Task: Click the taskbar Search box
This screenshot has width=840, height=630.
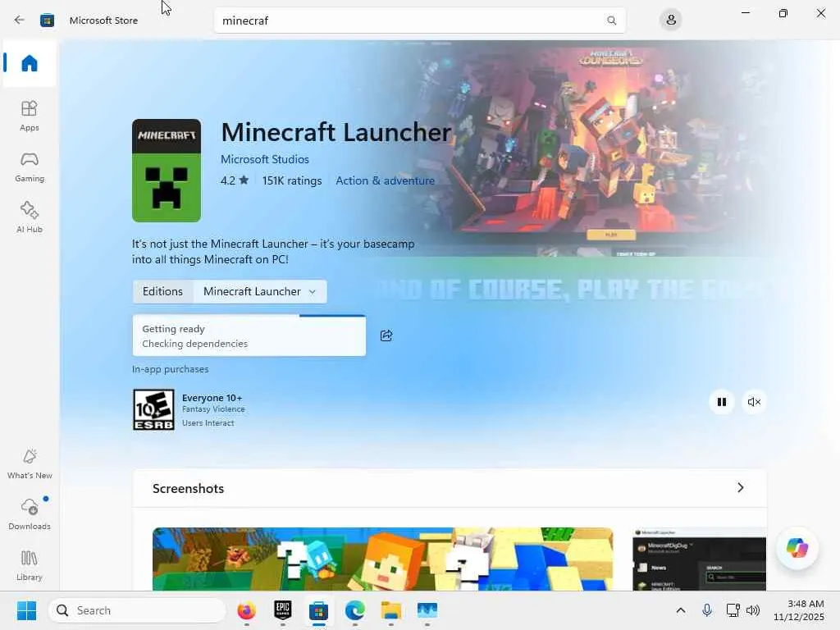Action: coord(137,610)
